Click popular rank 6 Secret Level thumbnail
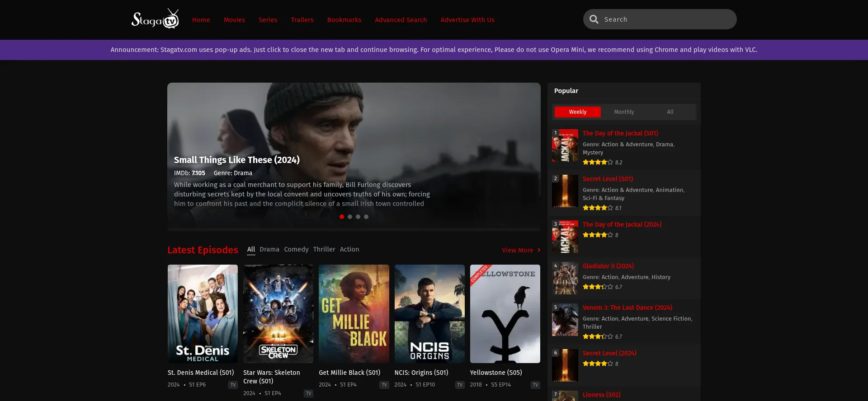868x401 pixels. pos(565,365)
